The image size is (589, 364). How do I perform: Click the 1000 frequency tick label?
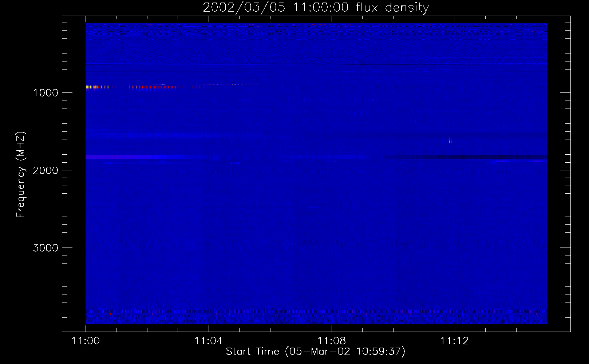[46, 93]
